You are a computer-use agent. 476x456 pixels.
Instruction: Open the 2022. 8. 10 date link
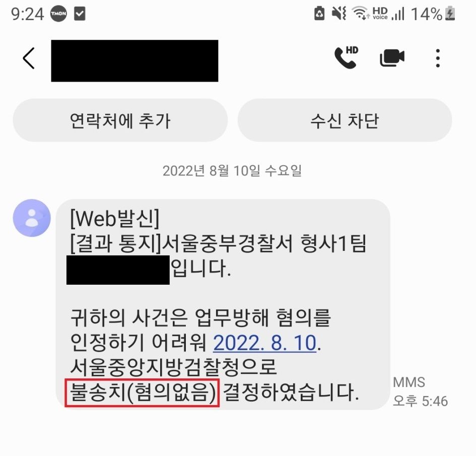(265, 343)
